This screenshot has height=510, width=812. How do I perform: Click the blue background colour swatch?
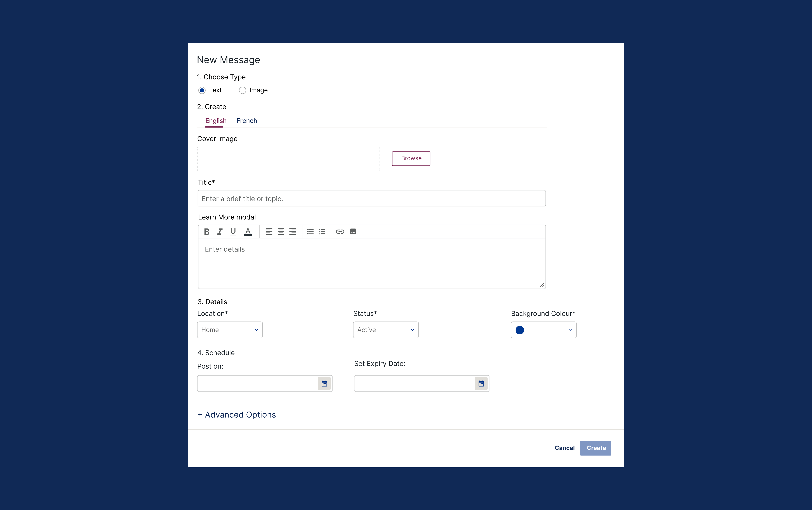click(520, 330)
